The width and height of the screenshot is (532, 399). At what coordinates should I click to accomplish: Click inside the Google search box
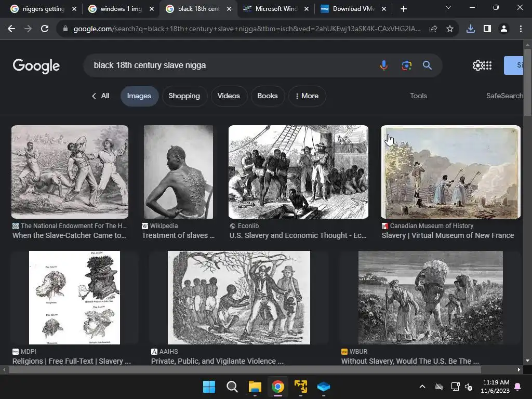(x=231, y=65)
